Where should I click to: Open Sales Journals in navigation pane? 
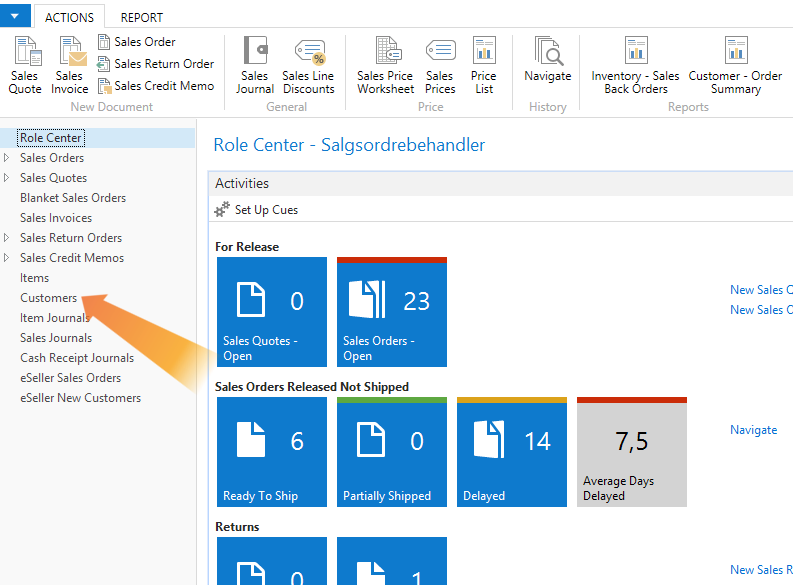coord(56,338)
